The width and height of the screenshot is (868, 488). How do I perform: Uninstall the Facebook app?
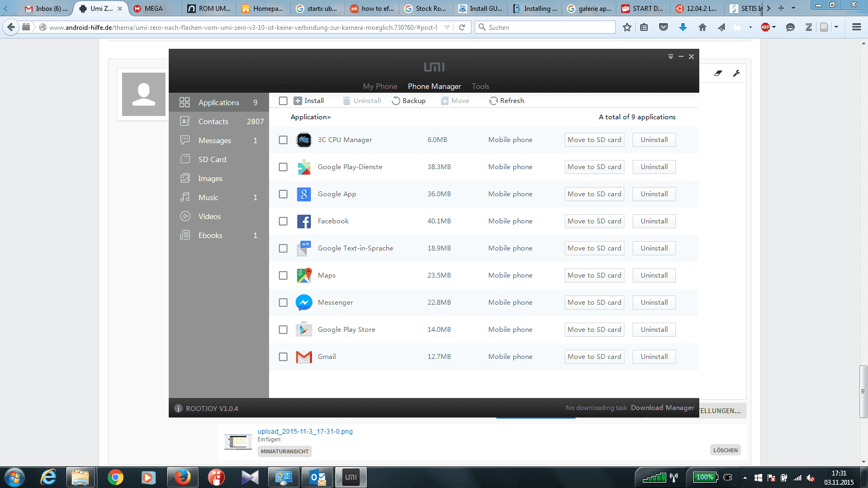(x=654, y=221)
